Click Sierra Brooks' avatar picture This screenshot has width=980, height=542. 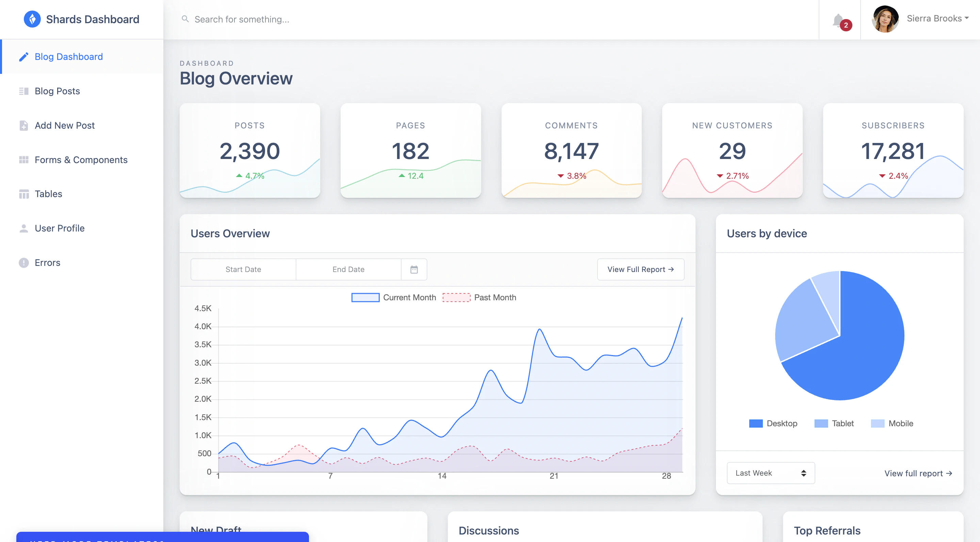point(885,19)
